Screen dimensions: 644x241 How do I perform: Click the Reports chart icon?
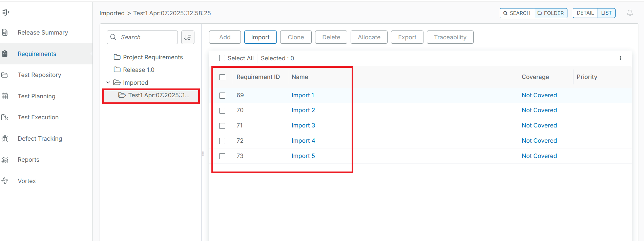coord(5,160)
